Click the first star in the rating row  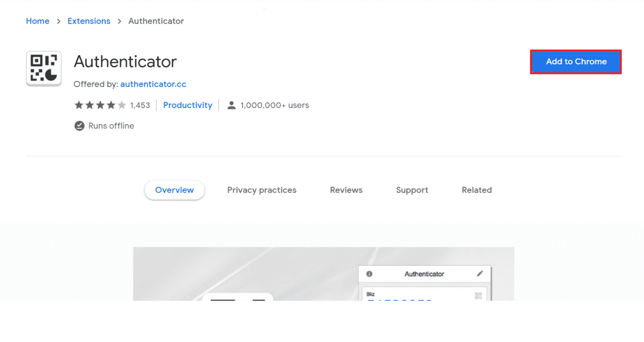click(78, 105)
